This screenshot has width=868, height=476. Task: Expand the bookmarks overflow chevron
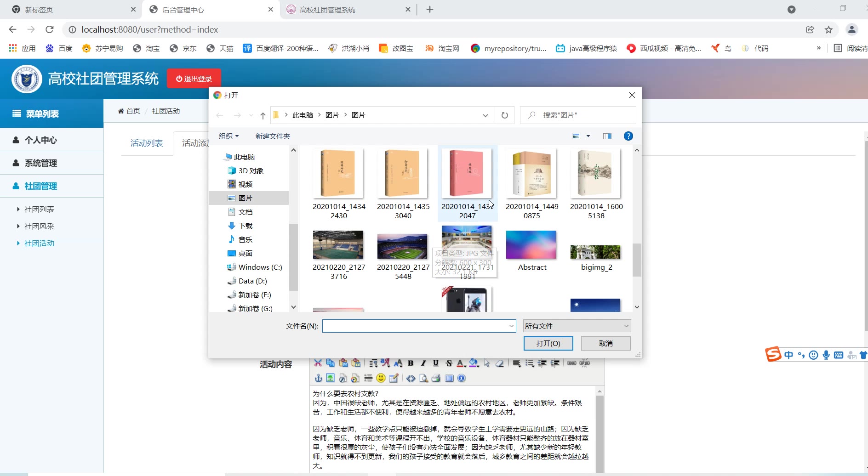click(x=819, y=48)
